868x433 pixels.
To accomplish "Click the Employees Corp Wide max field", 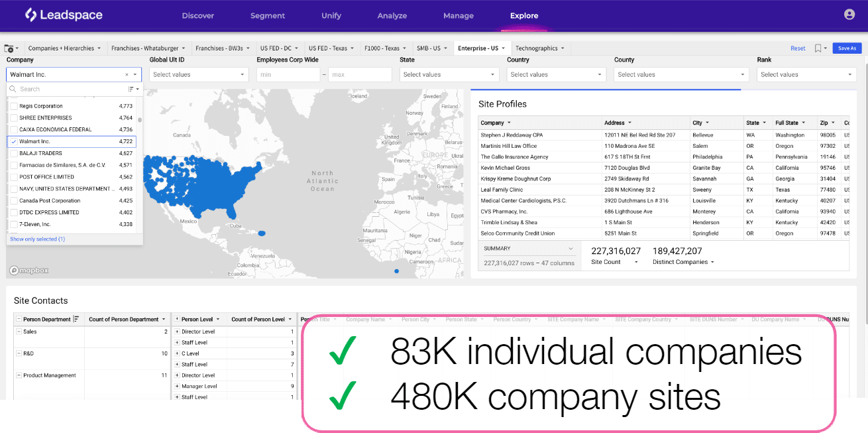I will tap(360, 75).
